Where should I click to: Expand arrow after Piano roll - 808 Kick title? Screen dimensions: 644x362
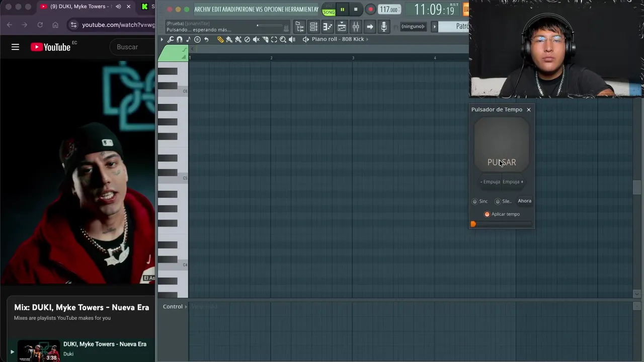367,39
